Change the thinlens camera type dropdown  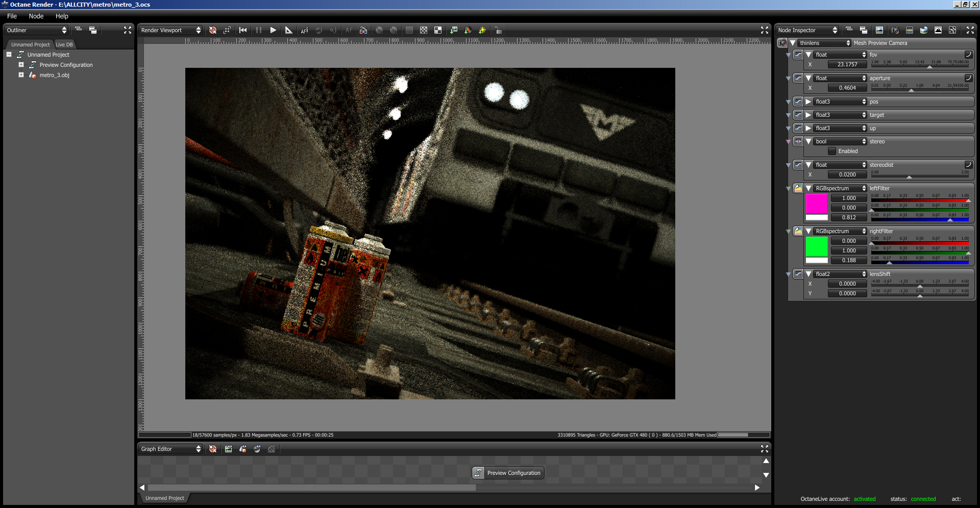coord(825,43)
